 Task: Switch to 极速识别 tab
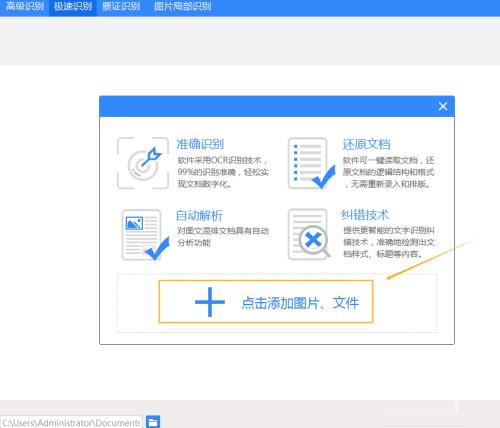73,6
